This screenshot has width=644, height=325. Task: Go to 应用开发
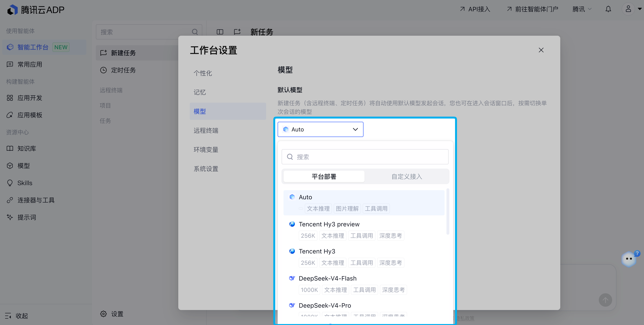(x=44, y=98)
